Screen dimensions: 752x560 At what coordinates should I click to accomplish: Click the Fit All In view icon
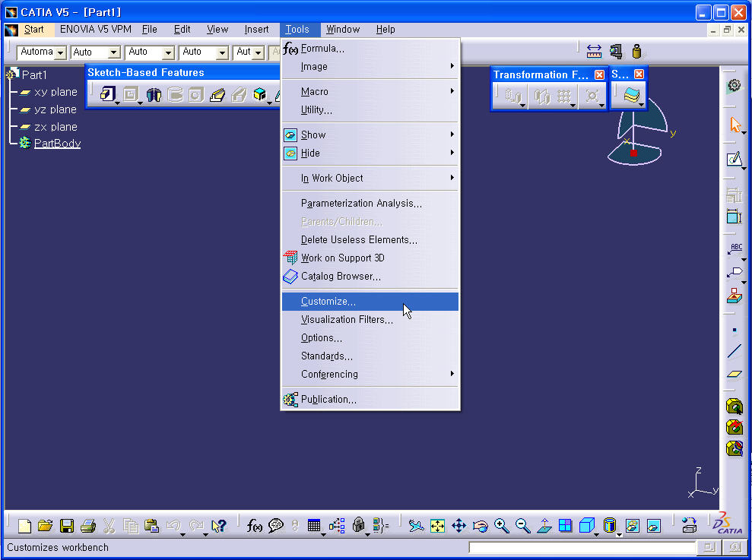pos(437,526)
